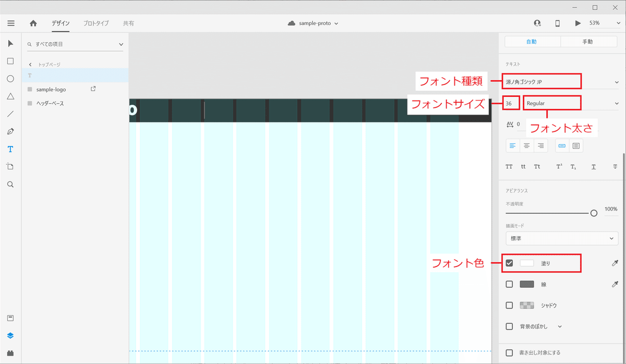Viewport: 626px width, 364px height.
Task: Switch to the プロトタイプ tab
Action: pos(96,23)
